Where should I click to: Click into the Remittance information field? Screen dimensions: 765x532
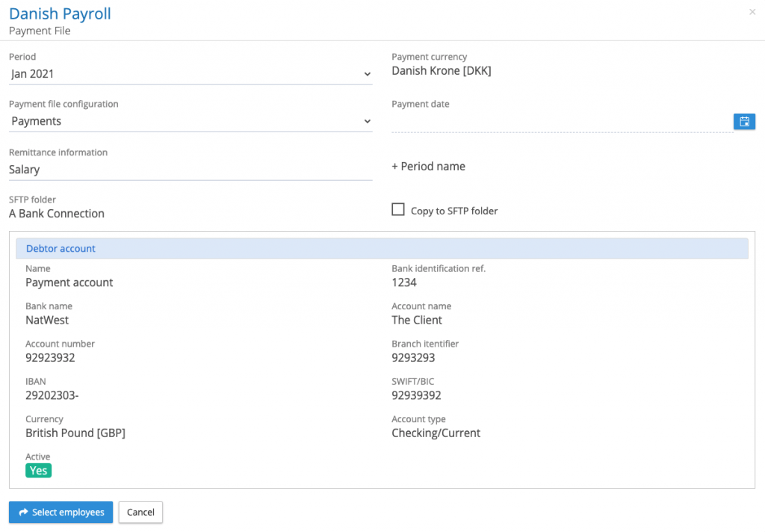click(x=191, y=170)
